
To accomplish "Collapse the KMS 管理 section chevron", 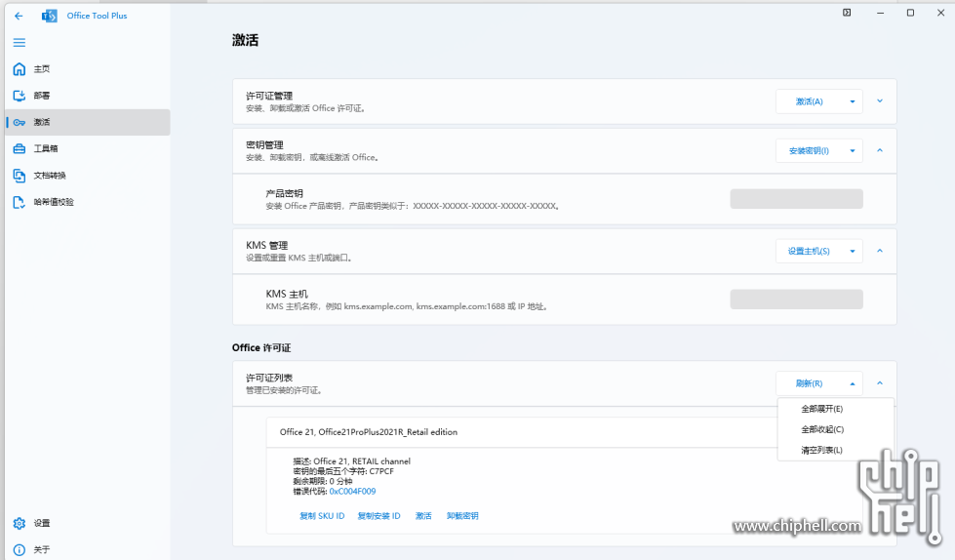I will [x=880, y=251].
